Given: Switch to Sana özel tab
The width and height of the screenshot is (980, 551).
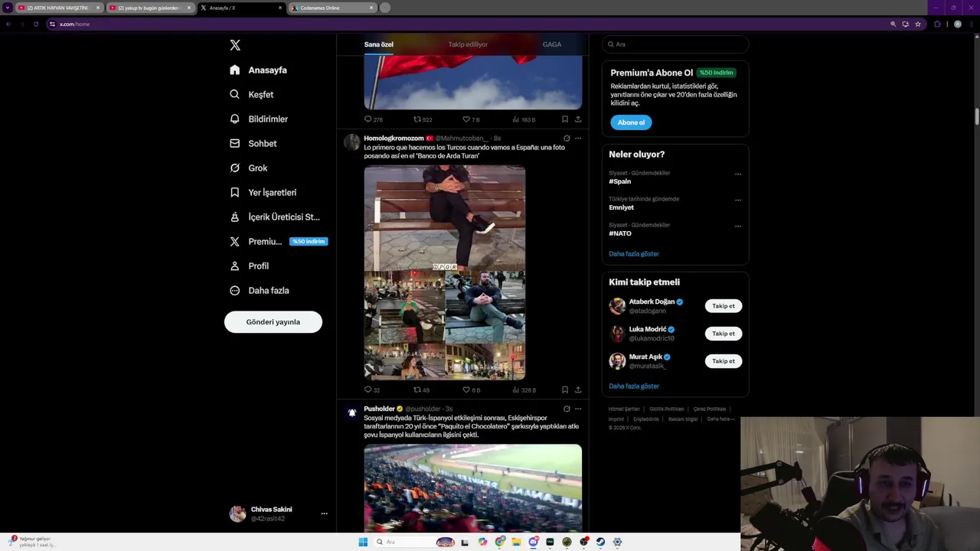Looking at the screenshot, I should [x=378, y=44].
